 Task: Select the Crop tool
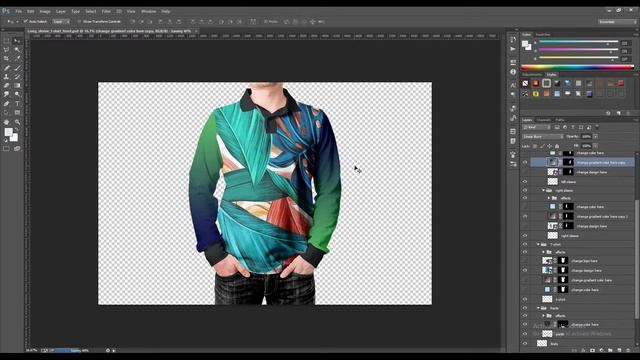pyautogui.click(x=7, y=59)
